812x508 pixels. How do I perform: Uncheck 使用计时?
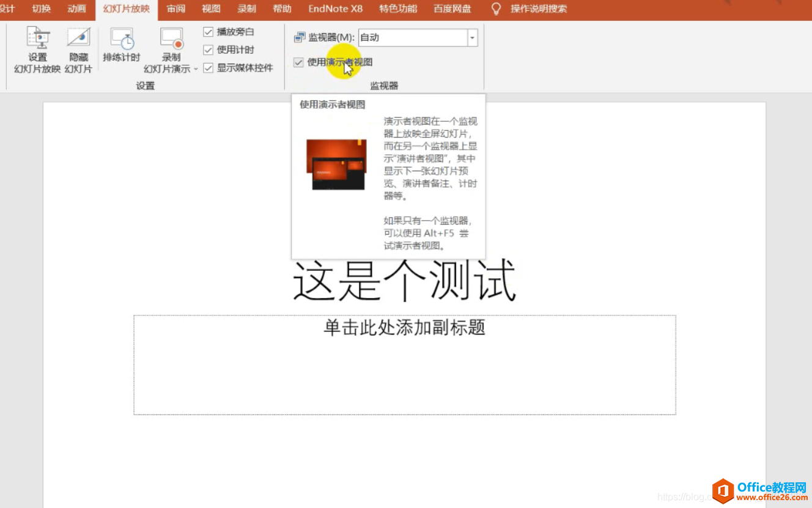coord(208,50)
